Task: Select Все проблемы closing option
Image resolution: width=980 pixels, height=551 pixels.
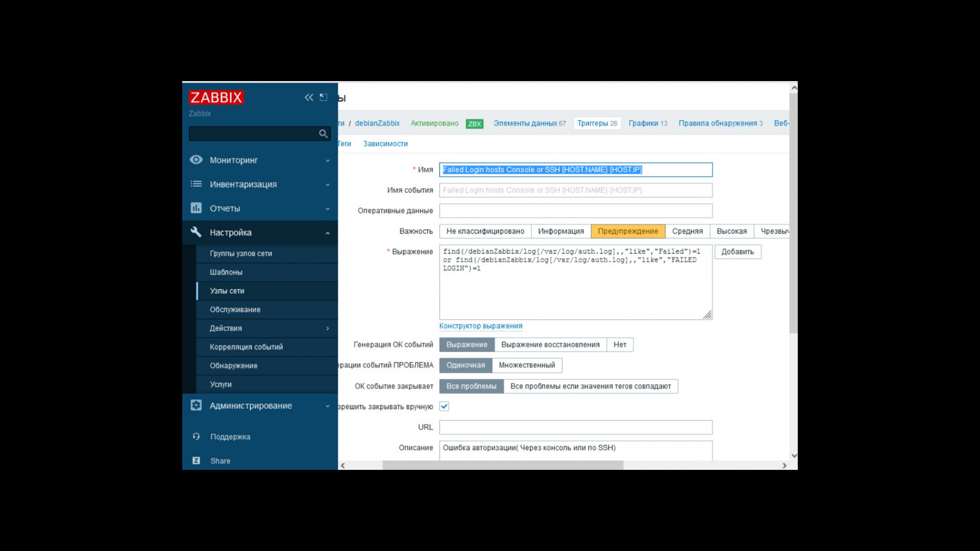Action: [x=472, y=386]
